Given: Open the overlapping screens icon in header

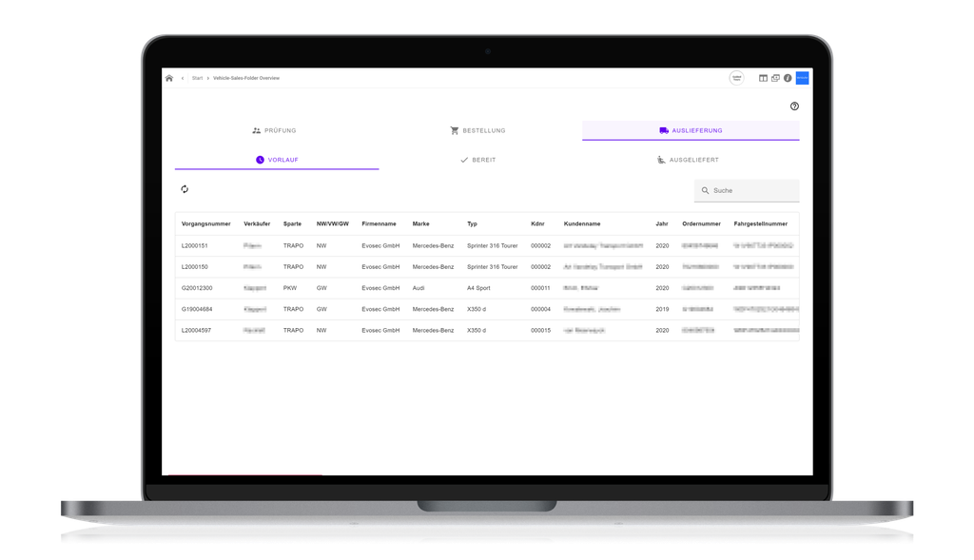Looking at the screenshot, I should (775, 78).
